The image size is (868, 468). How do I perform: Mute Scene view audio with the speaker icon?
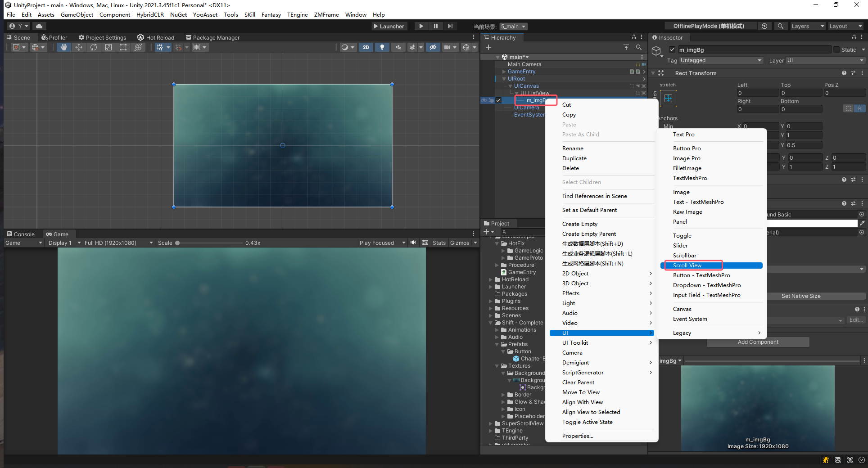click(398, 47)
